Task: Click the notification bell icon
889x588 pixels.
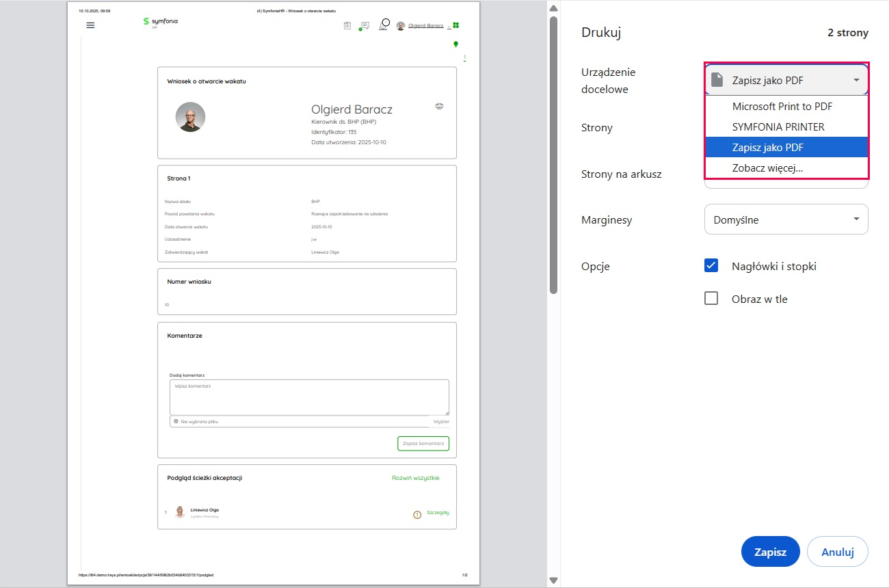Action: coord(384,24)
